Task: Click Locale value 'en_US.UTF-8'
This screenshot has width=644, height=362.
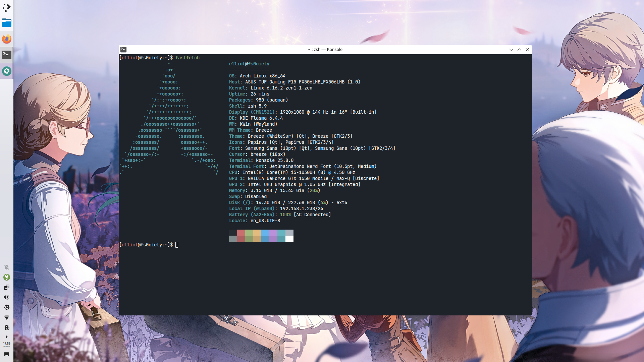Action: tap(265, 221)
